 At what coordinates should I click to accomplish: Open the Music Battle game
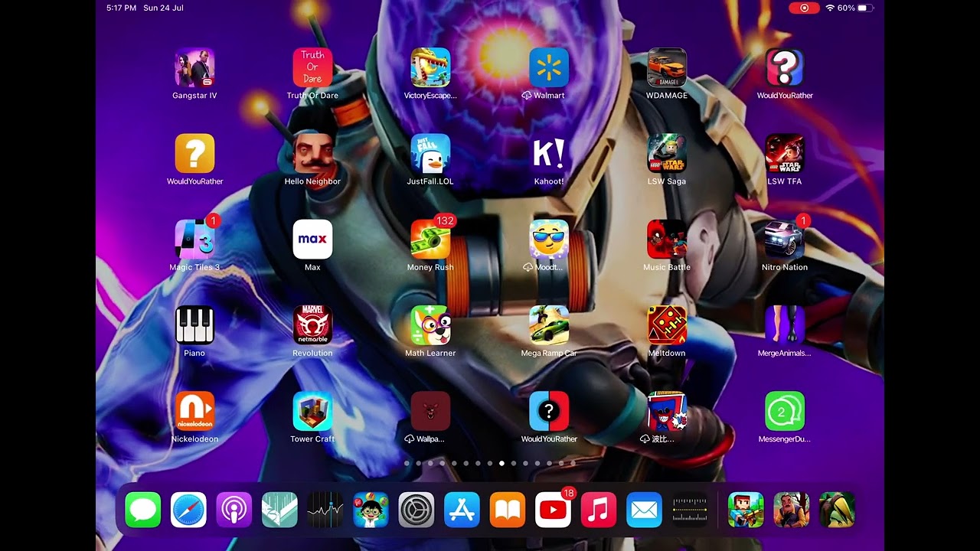pos(667,239)
